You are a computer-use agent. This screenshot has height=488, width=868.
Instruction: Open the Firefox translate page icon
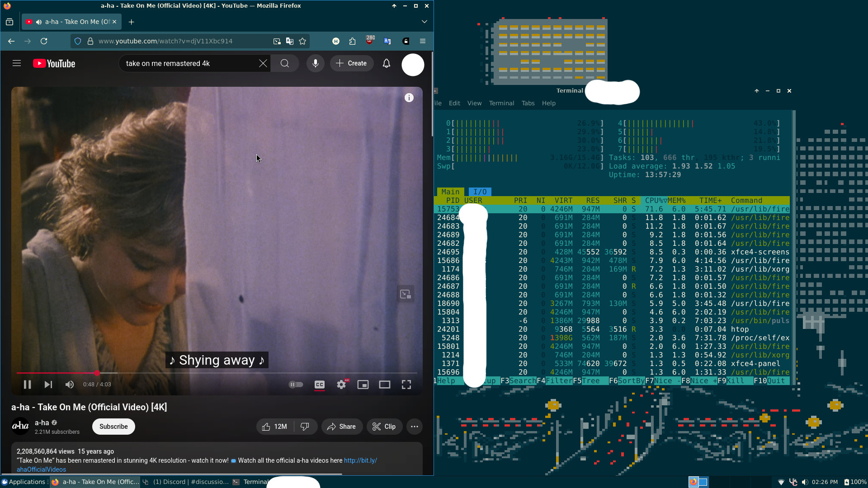[x=290, y=41]
